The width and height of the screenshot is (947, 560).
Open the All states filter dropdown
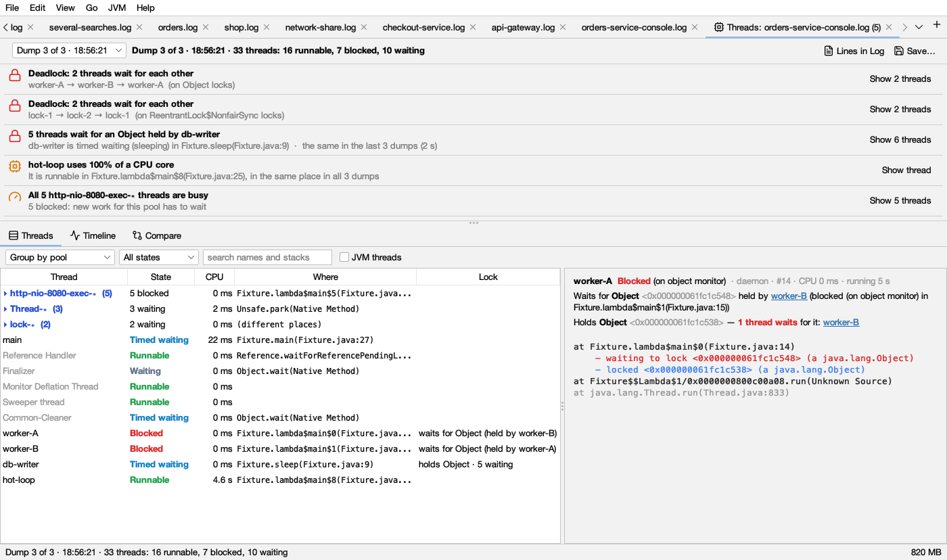coord(159,257)
